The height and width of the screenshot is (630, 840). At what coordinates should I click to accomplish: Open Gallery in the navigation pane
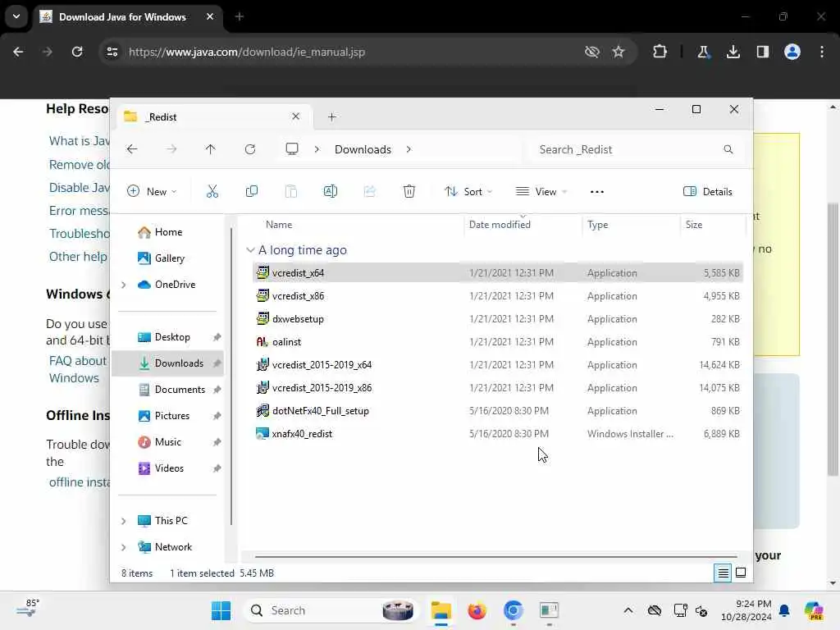pyautogui.click(x=169, y=258)
